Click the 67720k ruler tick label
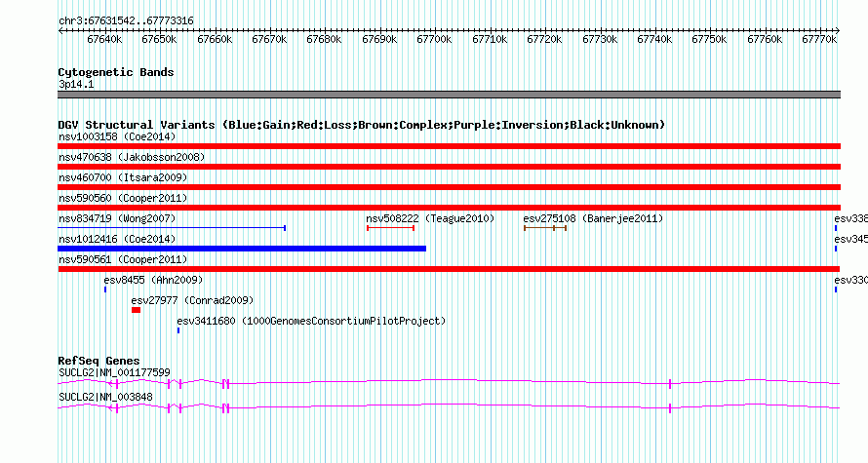The width and height of the screenshot is (868, 463). click(x=544, y=39)
